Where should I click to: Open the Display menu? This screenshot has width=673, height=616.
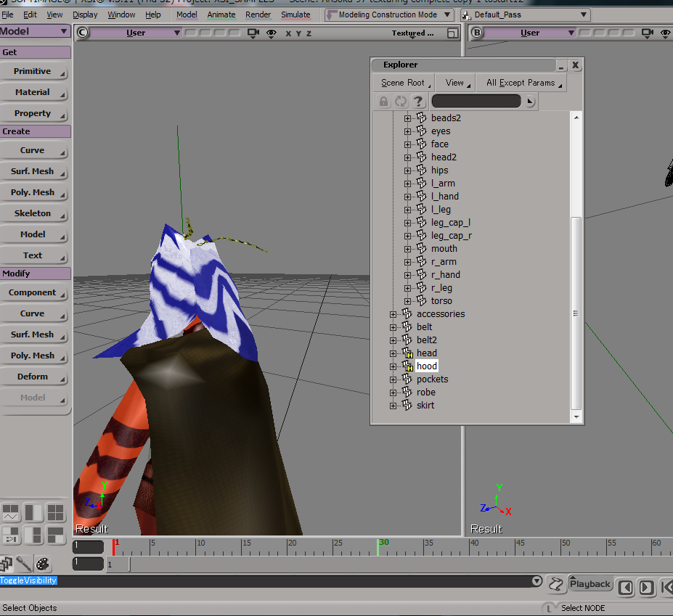click(x=85, y=15)
